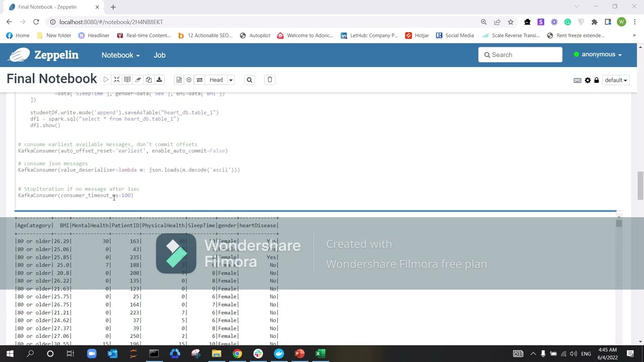Share this page via the share icon
Image resolution: width=644 pixels, height=362 pixels.
497,22
